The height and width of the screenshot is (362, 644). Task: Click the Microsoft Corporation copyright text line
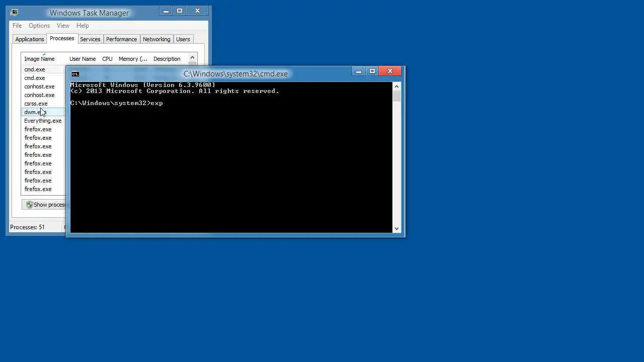click(x=175, y=91)
